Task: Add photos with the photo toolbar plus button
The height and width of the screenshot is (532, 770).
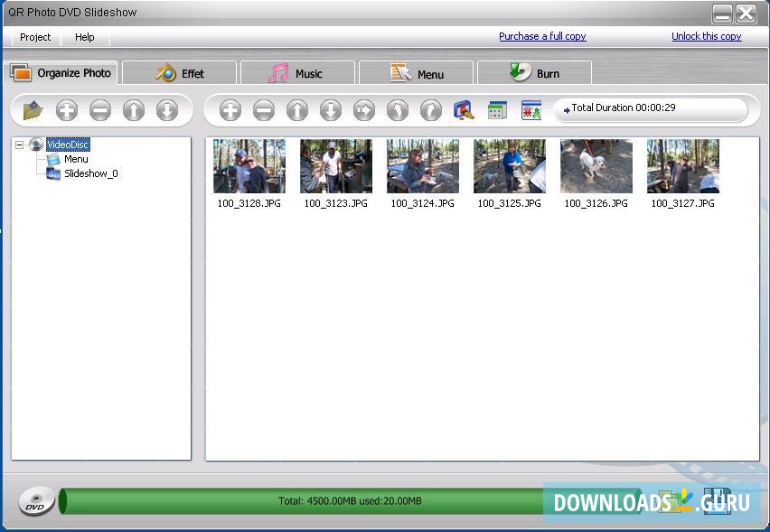Action: [x=230, y=110]
